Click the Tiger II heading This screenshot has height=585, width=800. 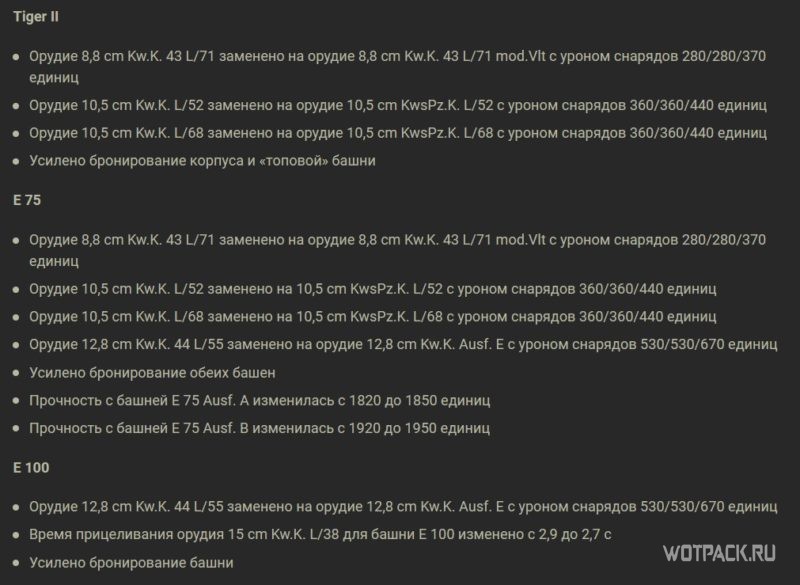(x=36, y=16)
